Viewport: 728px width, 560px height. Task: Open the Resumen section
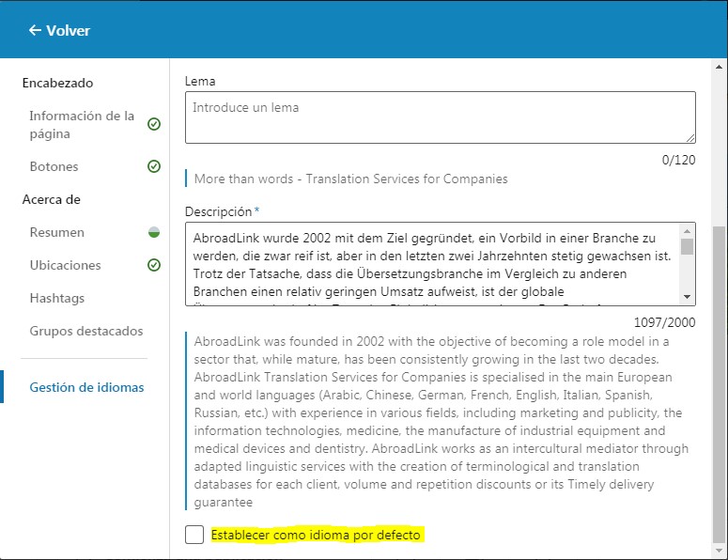pos(57,232)
